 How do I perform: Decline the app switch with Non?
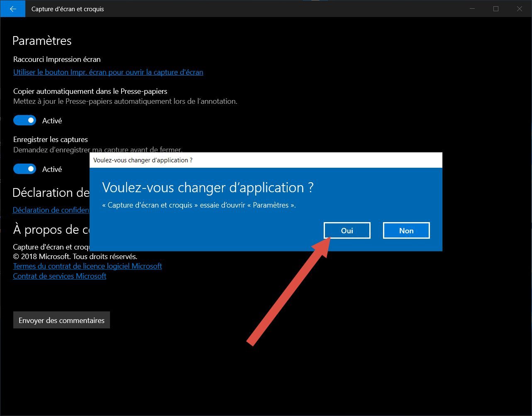tap(406, 230)
